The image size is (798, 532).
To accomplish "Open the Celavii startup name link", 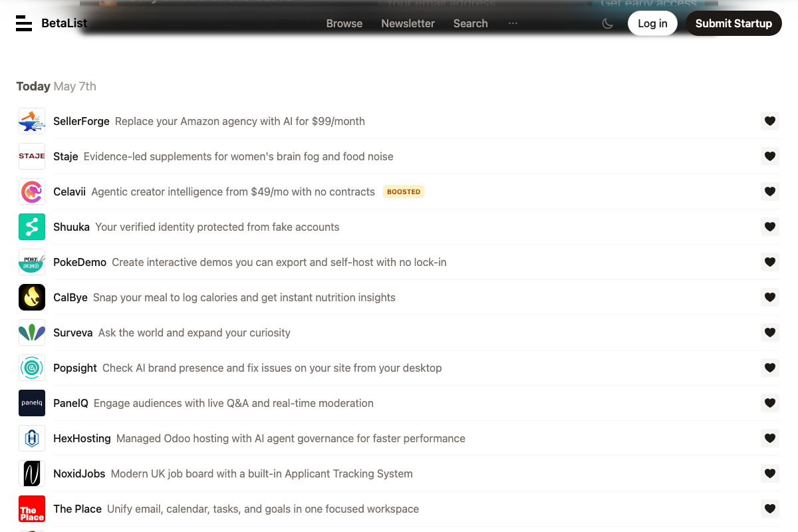I will coord(69,192).
